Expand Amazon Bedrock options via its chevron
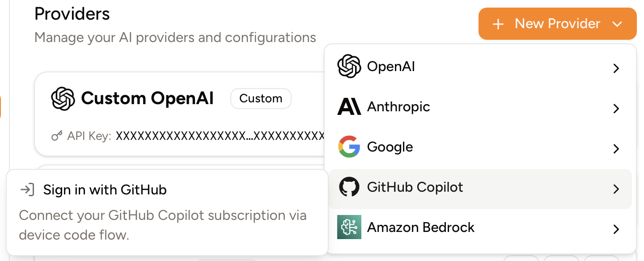This screenshot has height=261, width=644. [x=616, y=229]
